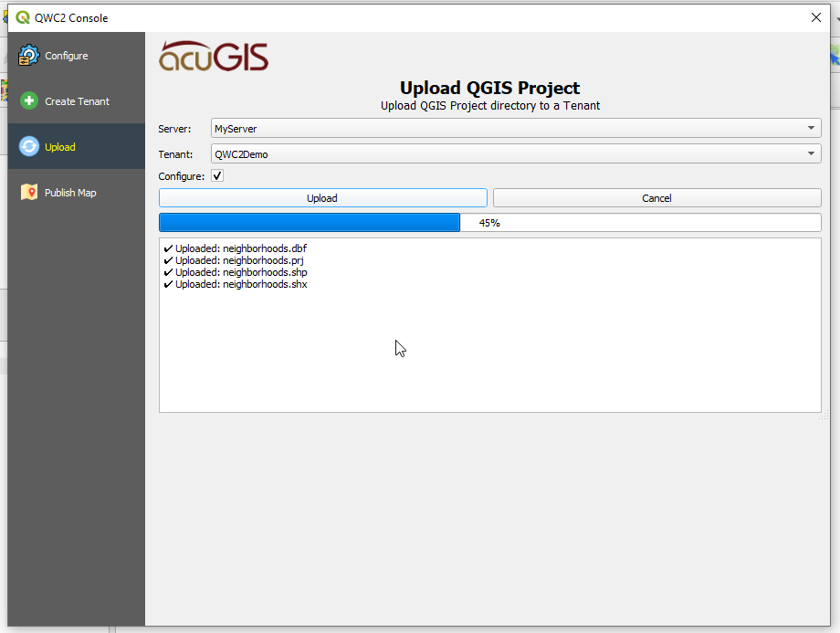Click the Upload QGIS Project heading
This screenshot has width=840, height=633.
[x=489, y=89]
